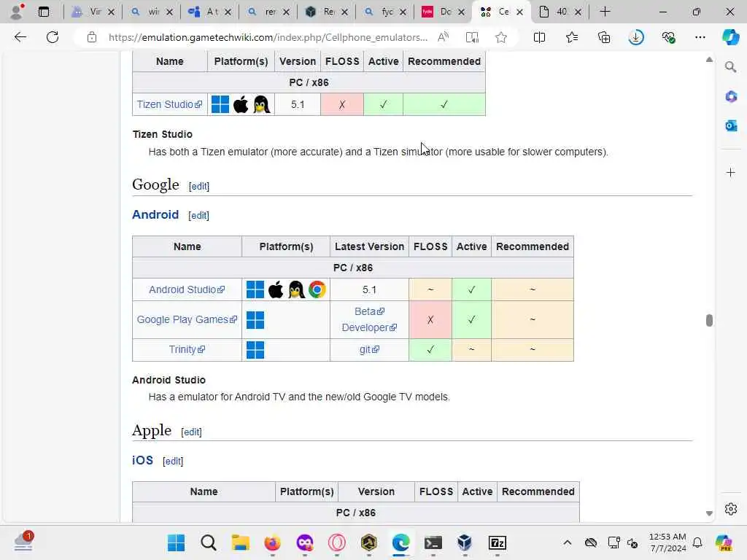Add page to favorites star icon
Viewport: 747px width, 560px height.
tap(500, 37)
